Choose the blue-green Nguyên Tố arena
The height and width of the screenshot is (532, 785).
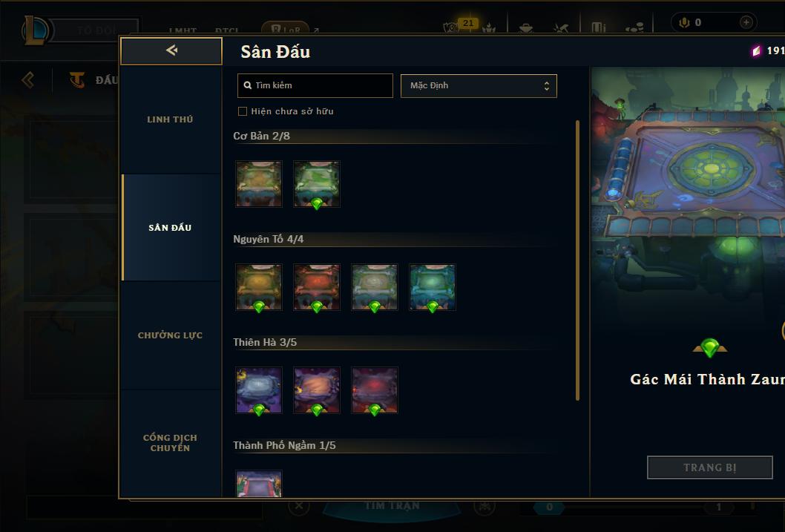point(433,287)
